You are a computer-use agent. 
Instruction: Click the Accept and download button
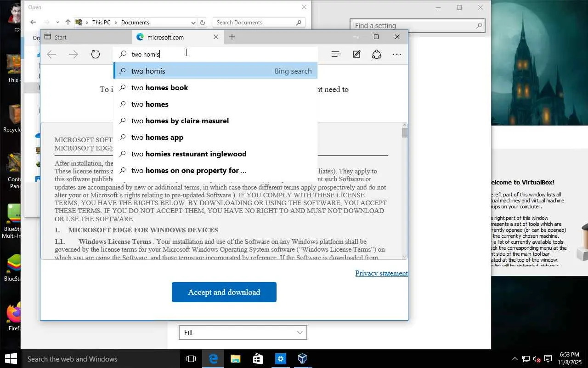click(x=224, y=292)
